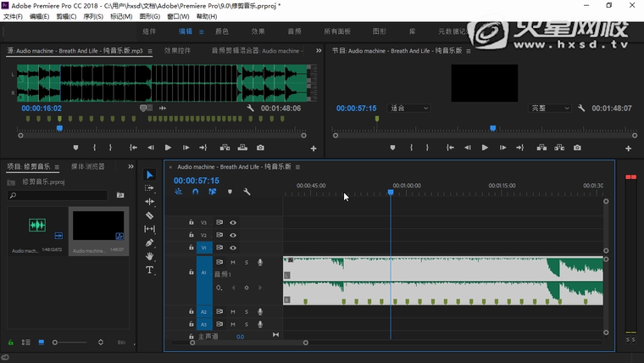
Task: Open the Program monitor zoom level dropdown
Action: [409, 109]
